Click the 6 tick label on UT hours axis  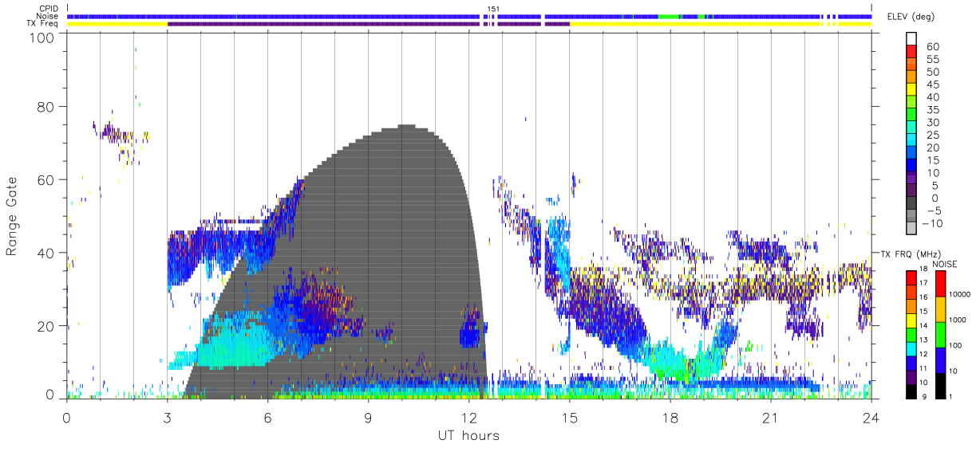[x=267, y=418]
